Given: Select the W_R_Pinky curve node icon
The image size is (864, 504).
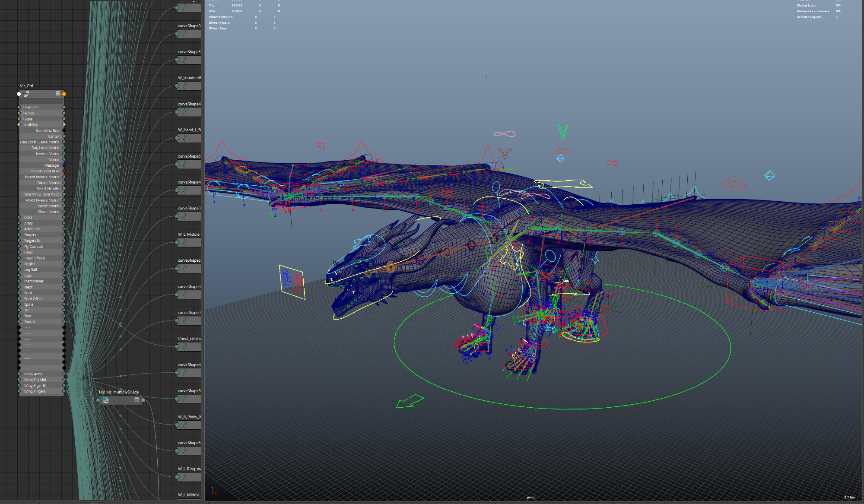Looking at the screenshot, I should point(184,425).
